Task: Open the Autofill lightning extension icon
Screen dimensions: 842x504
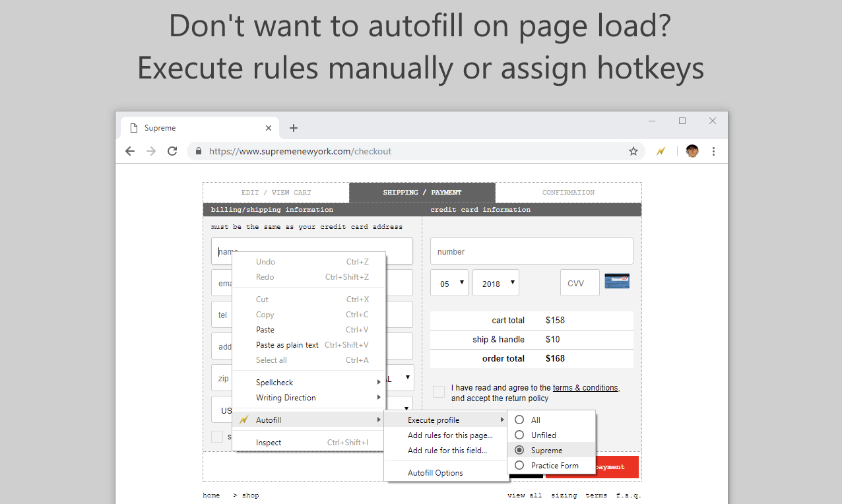Action: tap(661, 151)
